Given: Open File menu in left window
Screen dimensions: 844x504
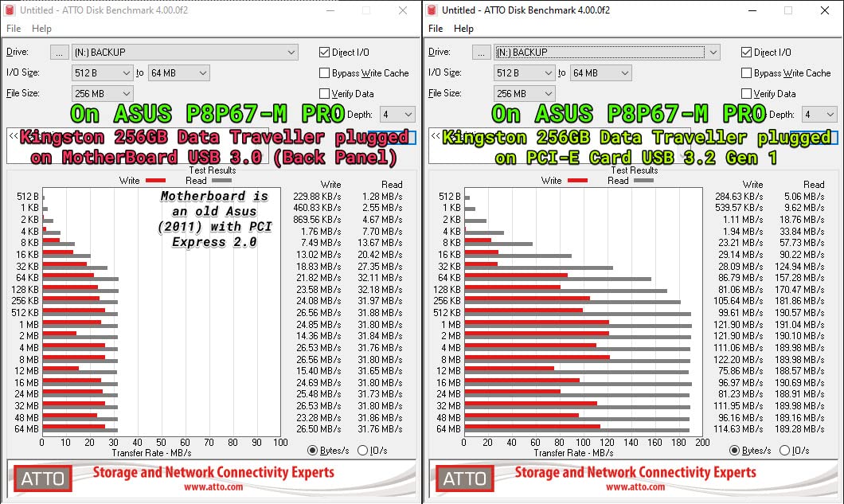Looking at the screenshot, I should 14,29.
